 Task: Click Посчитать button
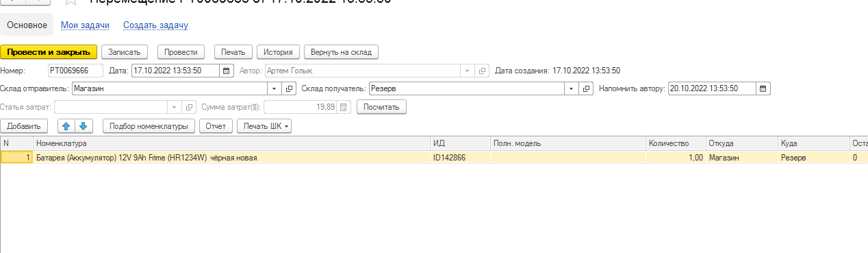(382, 107)
